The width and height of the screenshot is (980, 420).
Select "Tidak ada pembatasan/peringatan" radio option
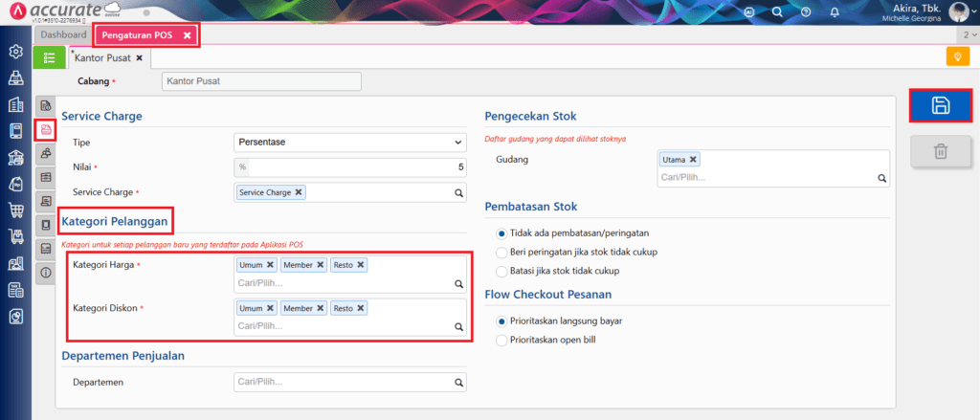click(x=502, y=233)
